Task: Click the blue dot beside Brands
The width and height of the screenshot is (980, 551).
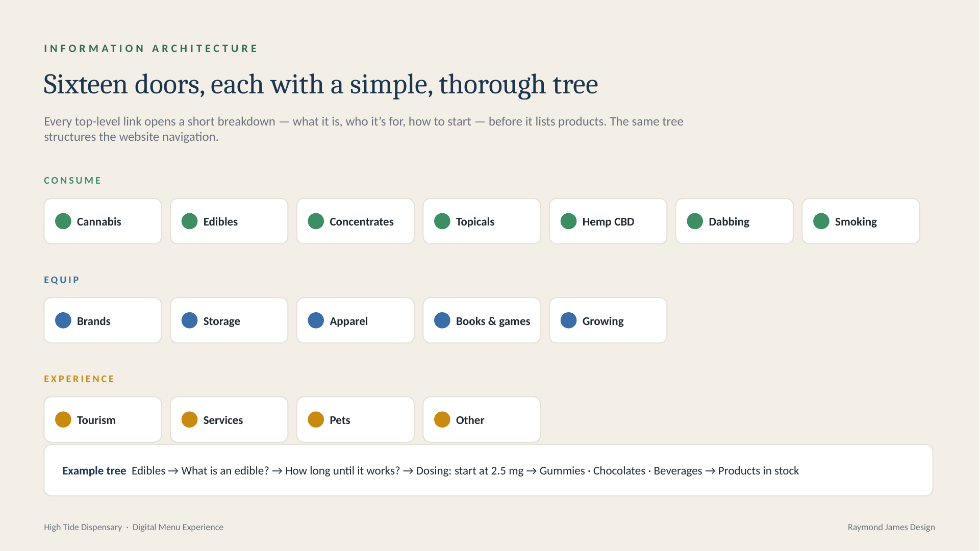Action: click(x=63, y=320)
